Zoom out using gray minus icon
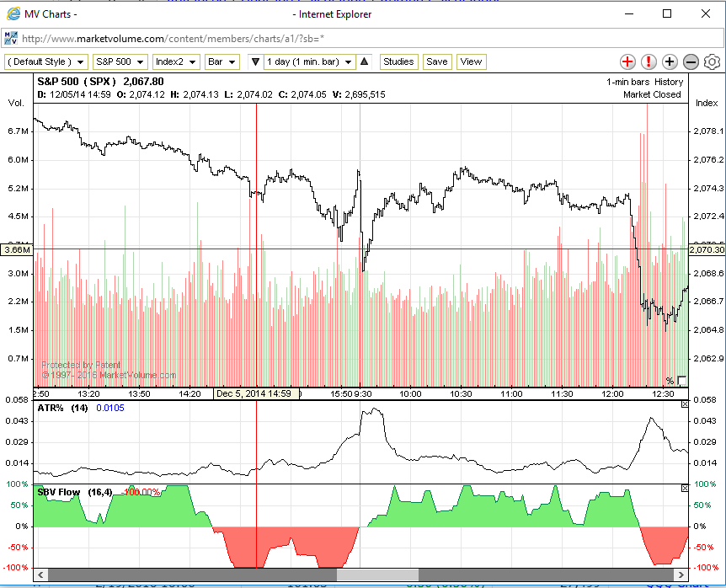This screenshot has width=726, height=588. (x=691, y=61)
